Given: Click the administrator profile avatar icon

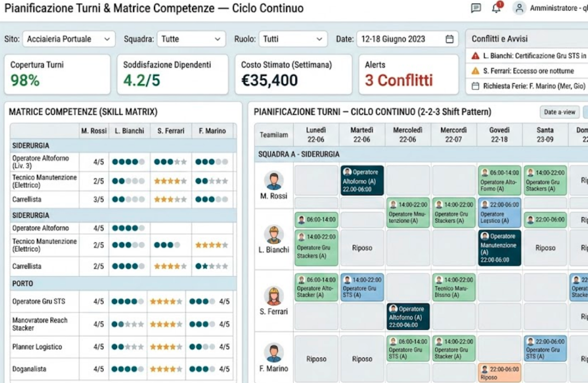Looking at the screenshot, I should coord(520,9).
